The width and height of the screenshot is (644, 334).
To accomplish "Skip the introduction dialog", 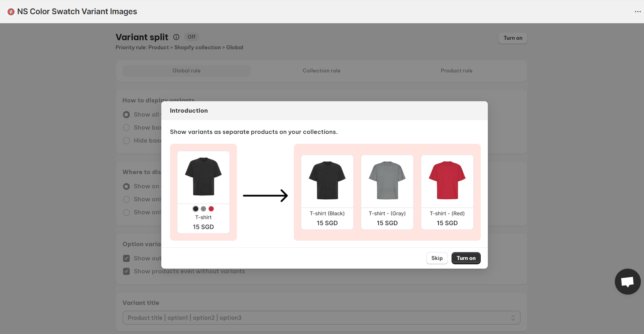I will (437, 258).
